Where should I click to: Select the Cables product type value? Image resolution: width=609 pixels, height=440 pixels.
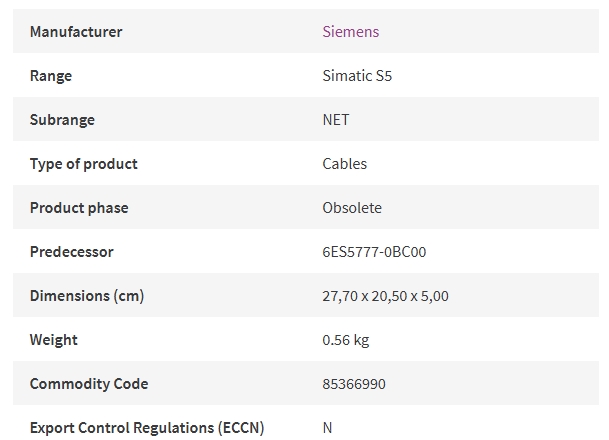(x=345, y=164)
